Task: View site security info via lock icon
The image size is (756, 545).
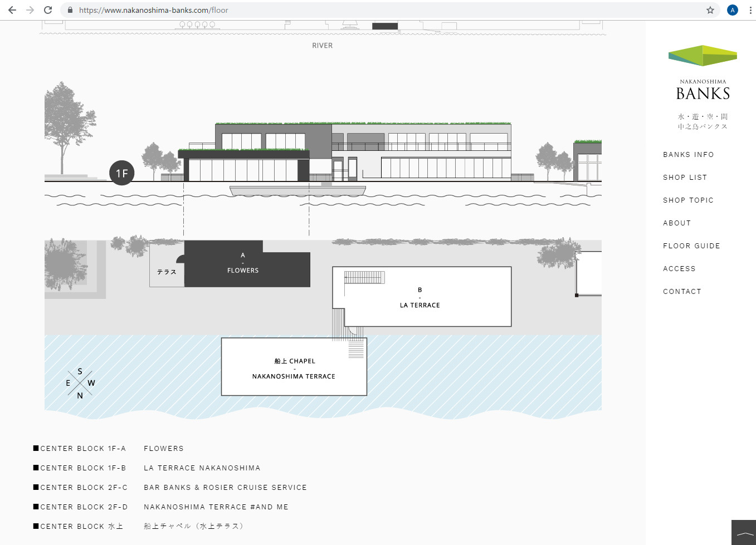Action: [x=70, y=10]
